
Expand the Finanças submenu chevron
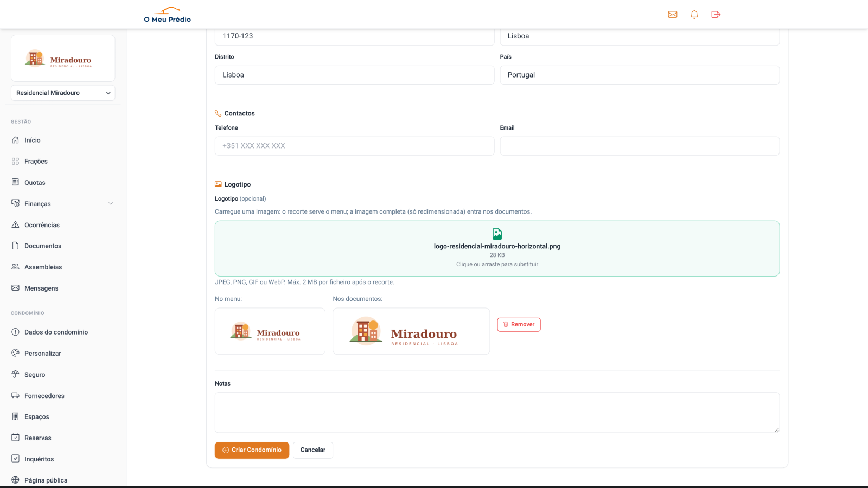111,204
